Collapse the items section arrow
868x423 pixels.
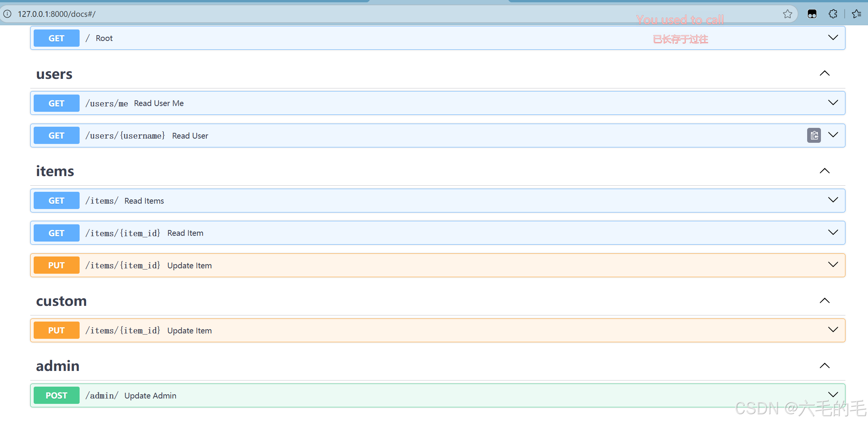[825, 171]
